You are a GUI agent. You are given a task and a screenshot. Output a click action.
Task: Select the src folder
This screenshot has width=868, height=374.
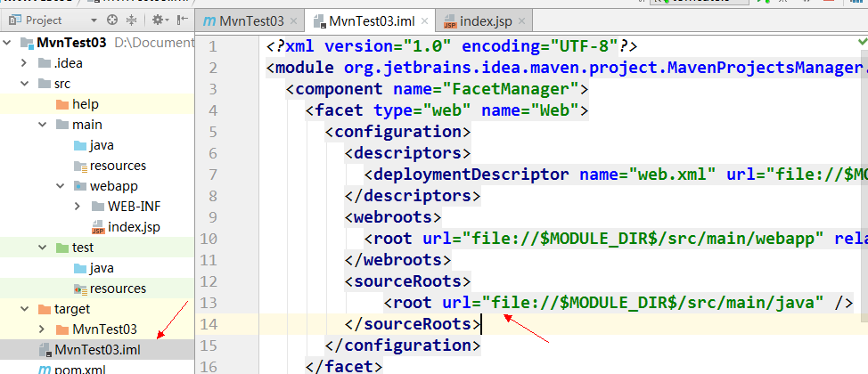pos(62,84)
